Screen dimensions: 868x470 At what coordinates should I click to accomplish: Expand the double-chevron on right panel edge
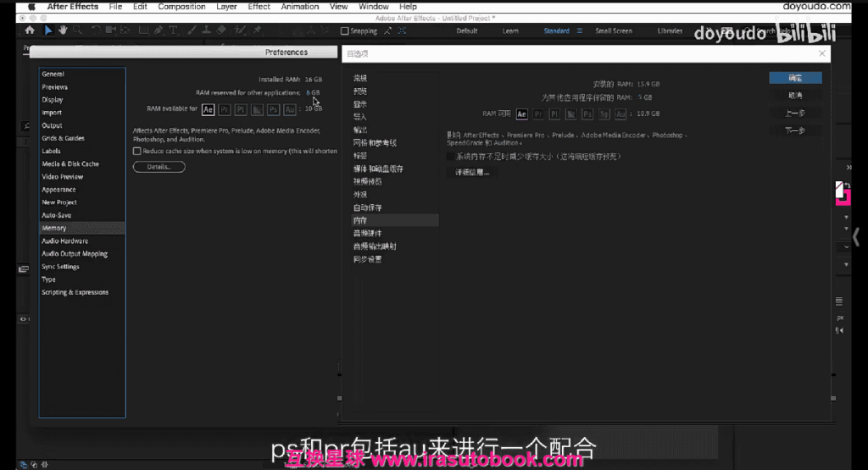coord(849,167)
